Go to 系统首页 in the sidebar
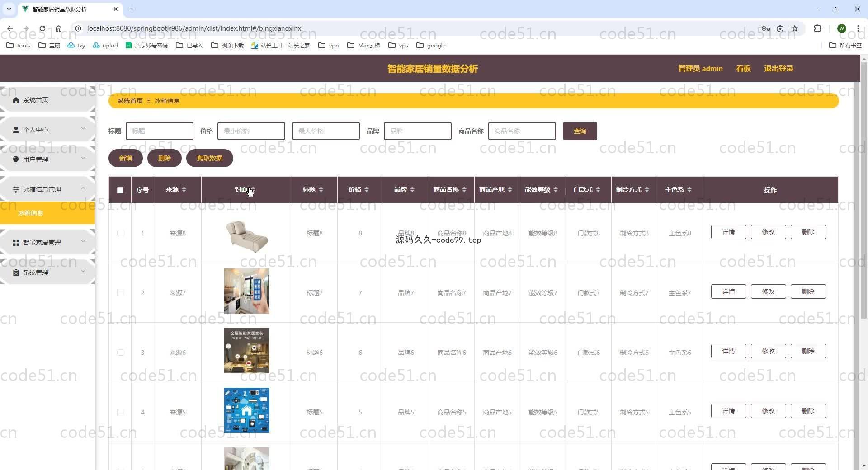 point(47,100)
